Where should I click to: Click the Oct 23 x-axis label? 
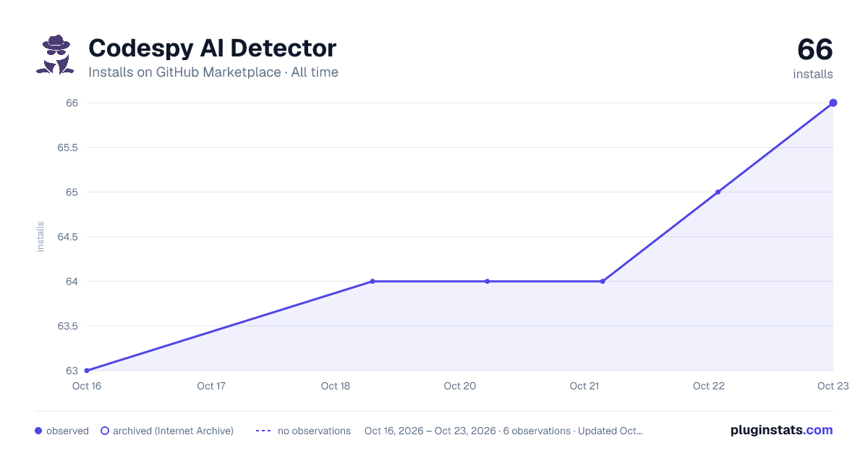[833, 386]
